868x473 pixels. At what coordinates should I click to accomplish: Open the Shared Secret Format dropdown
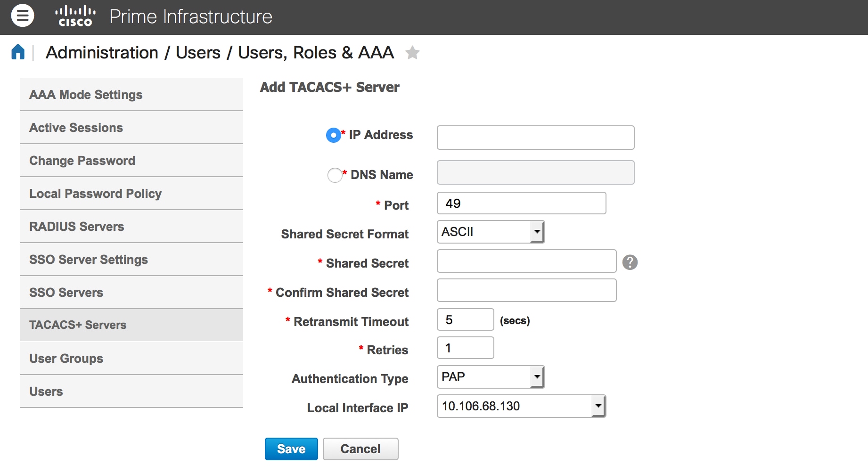(x=491, y=232)
